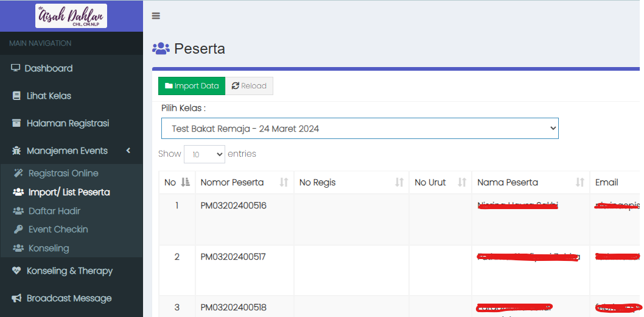Select Registrasi Online submenu item
The width and height of the screenshot is (644, 317).
click(x=63, y=173)
